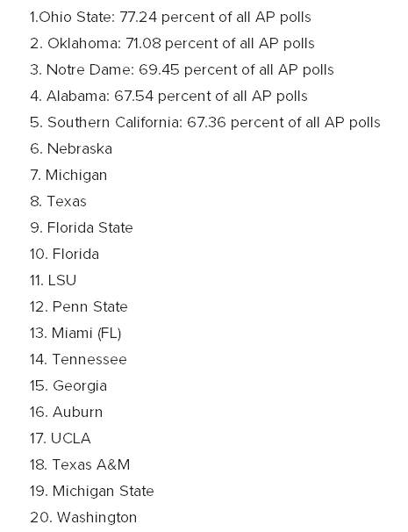Click the Ohio State 77.24 percent line
The width and height of the screenshot is (408, 532).
(170, 17)
